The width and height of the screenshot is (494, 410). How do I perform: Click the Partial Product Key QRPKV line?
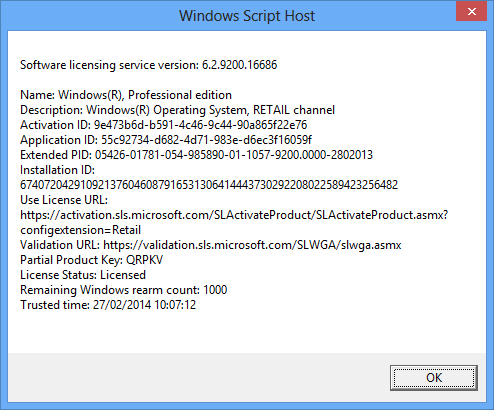(92, 260)
